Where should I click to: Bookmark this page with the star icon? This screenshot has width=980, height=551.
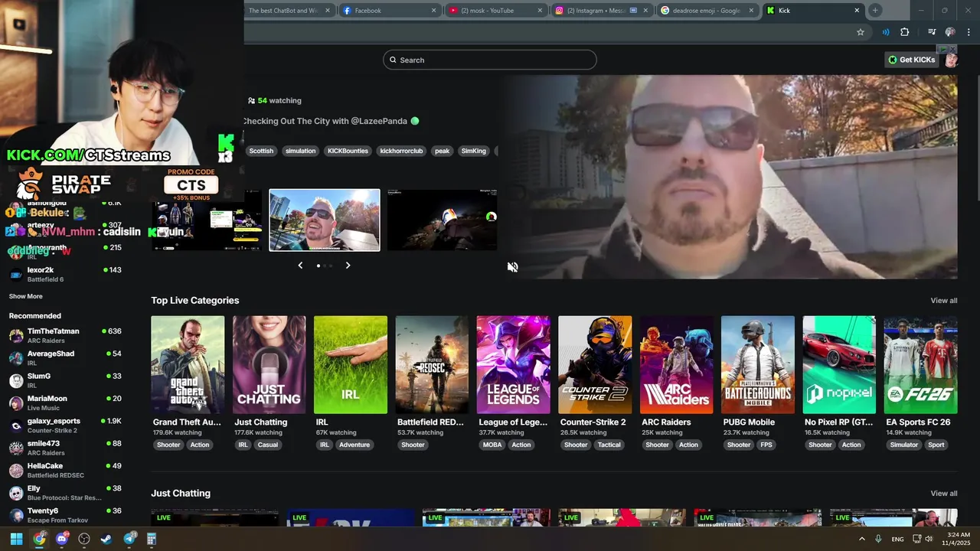tap(861, 32)
